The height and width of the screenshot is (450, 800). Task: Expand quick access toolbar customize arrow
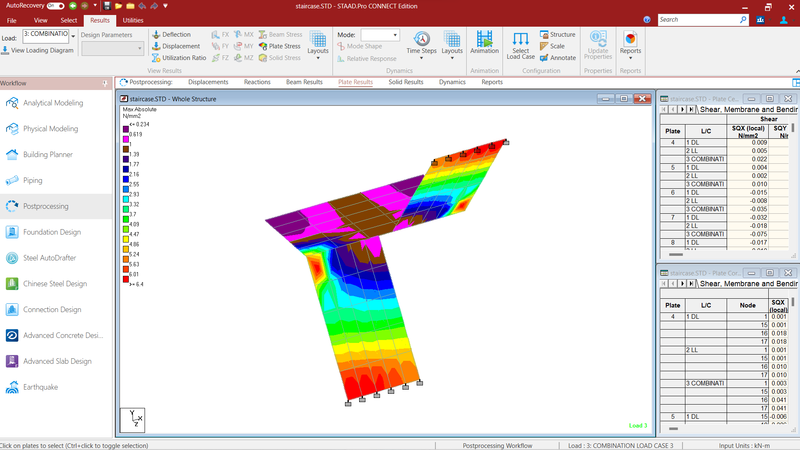click(x=165, y=6)
